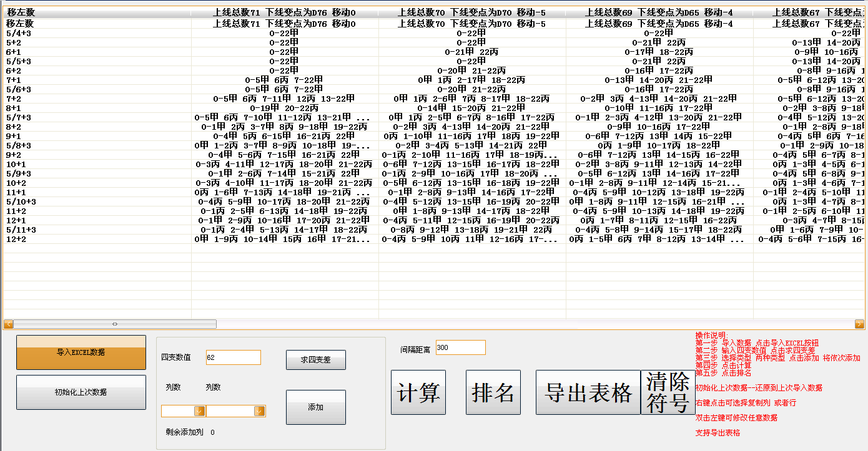This screenshot has width=868, height=451.
Task: Select the 移左数 column header
Action: tap(20, 12)
